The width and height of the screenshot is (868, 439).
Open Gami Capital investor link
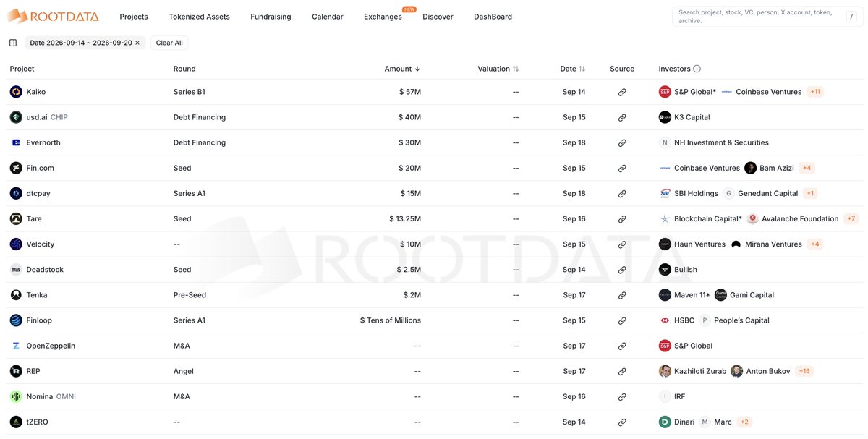[x=752, y=295]
